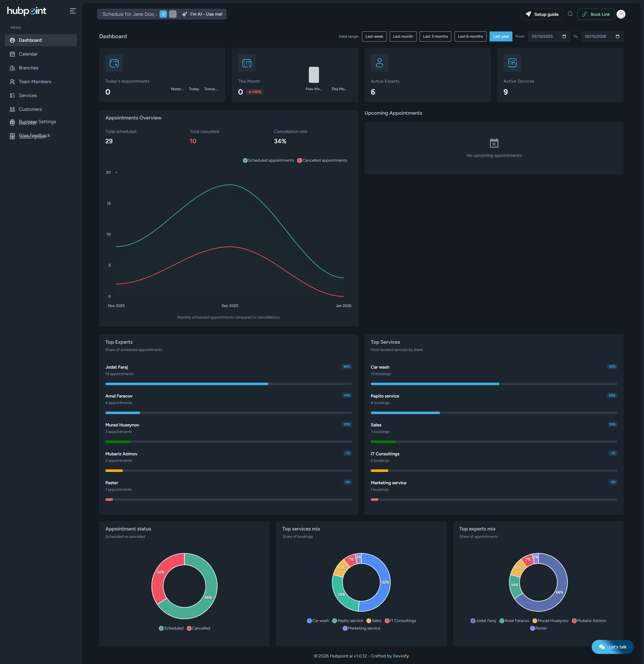Select the Calendar icon in the sidebar

click(12, 54)
